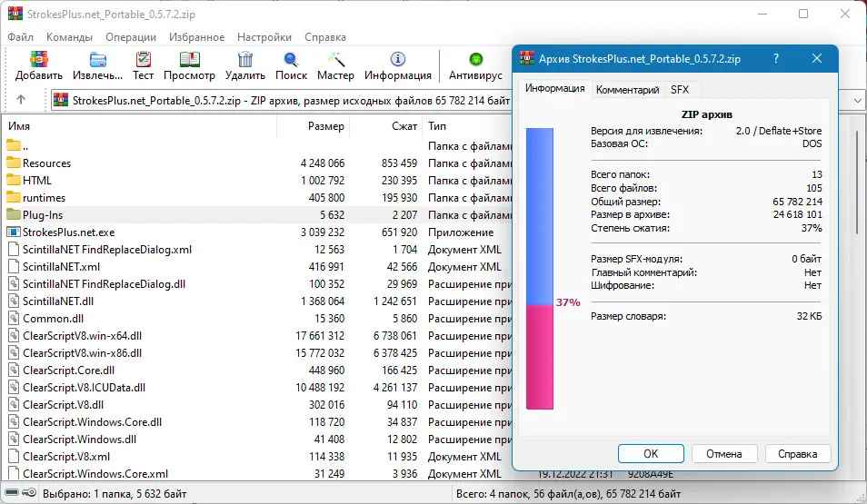This screenshot has width=867, height=504.
Task: Click the ScintillaNET.dll file icon
Action: click(14, 301)
